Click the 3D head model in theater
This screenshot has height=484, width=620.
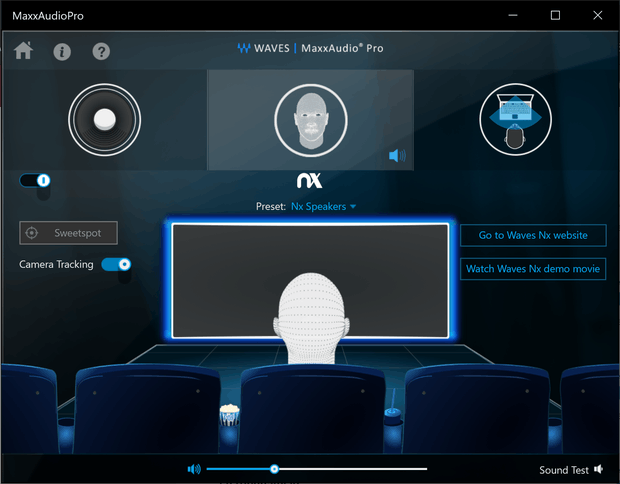[x=311, y=318]
